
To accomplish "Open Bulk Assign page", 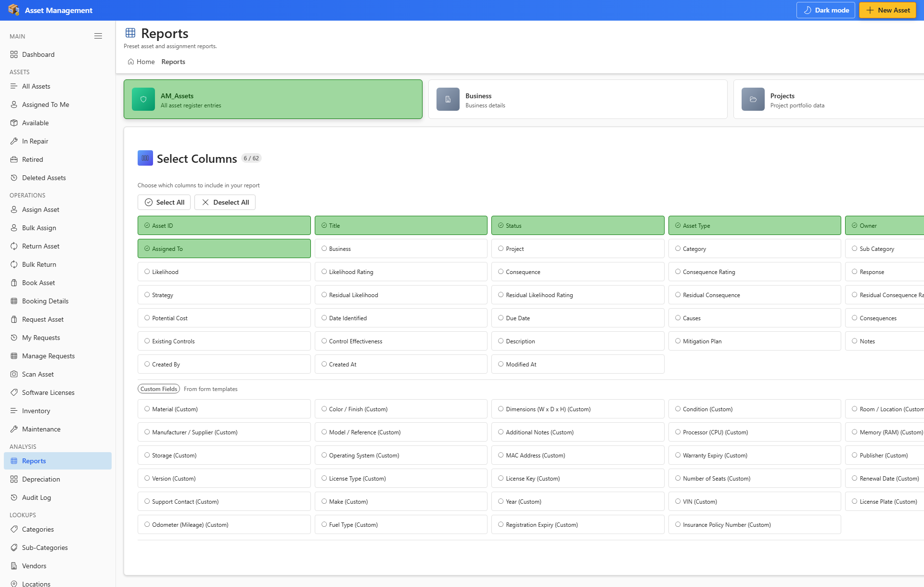I will tap(58, 228).
